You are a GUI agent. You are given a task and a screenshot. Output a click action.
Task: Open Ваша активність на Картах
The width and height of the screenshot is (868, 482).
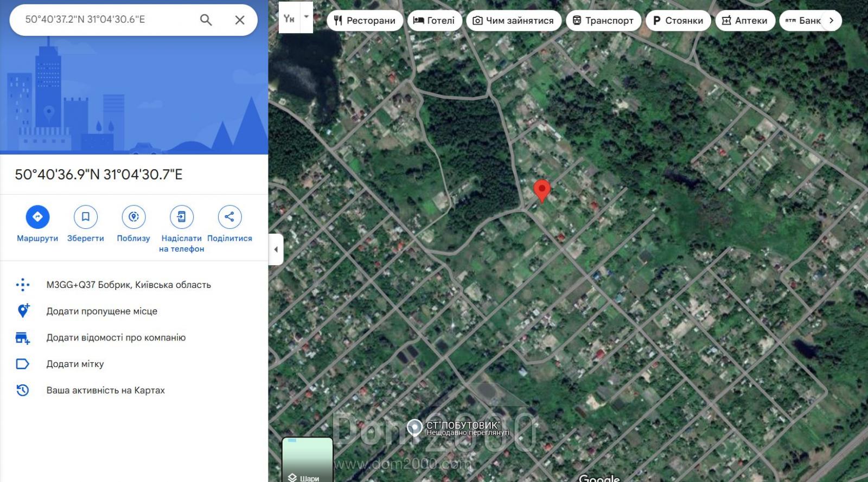[x=106, y=390]
